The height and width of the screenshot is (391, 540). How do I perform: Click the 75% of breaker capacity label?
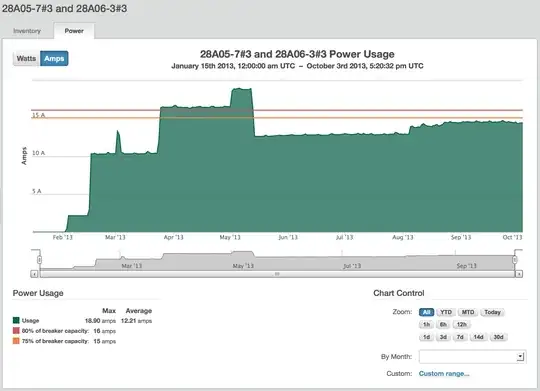[55, 341]
